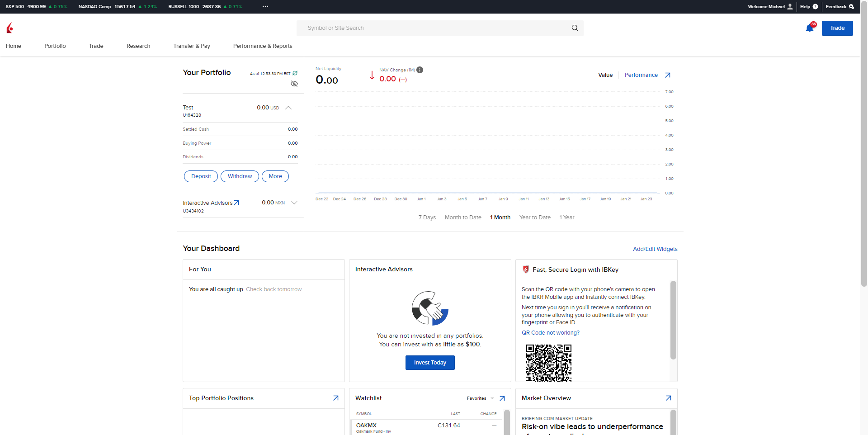
Task: Refresh the portfolio timestamp
Action: coord(295,73)
